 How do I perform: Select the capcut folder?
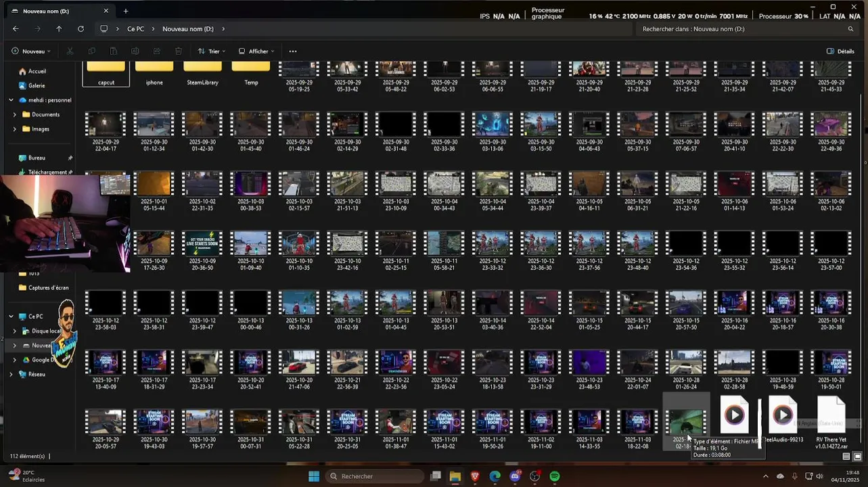[x=106, y=74]
